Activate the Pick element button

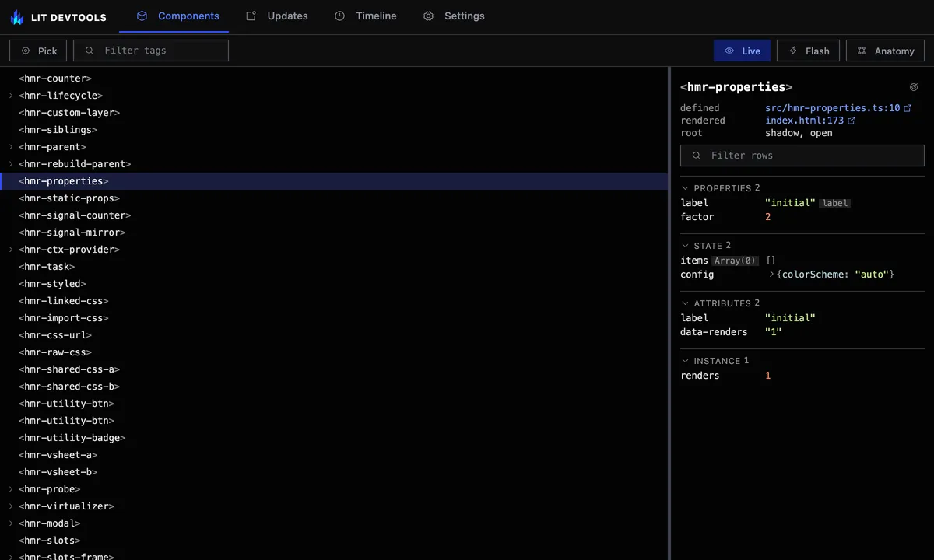coord(38,51)
